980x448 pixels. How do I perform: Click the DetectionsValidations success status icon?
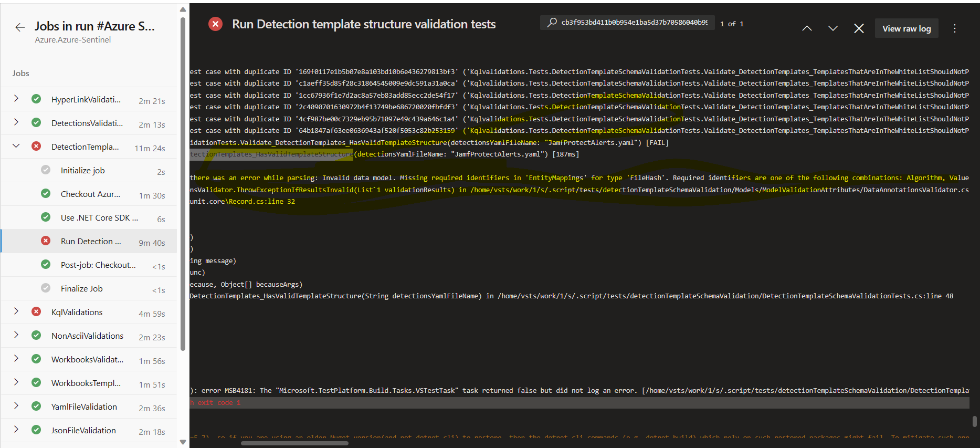point(36,122)
